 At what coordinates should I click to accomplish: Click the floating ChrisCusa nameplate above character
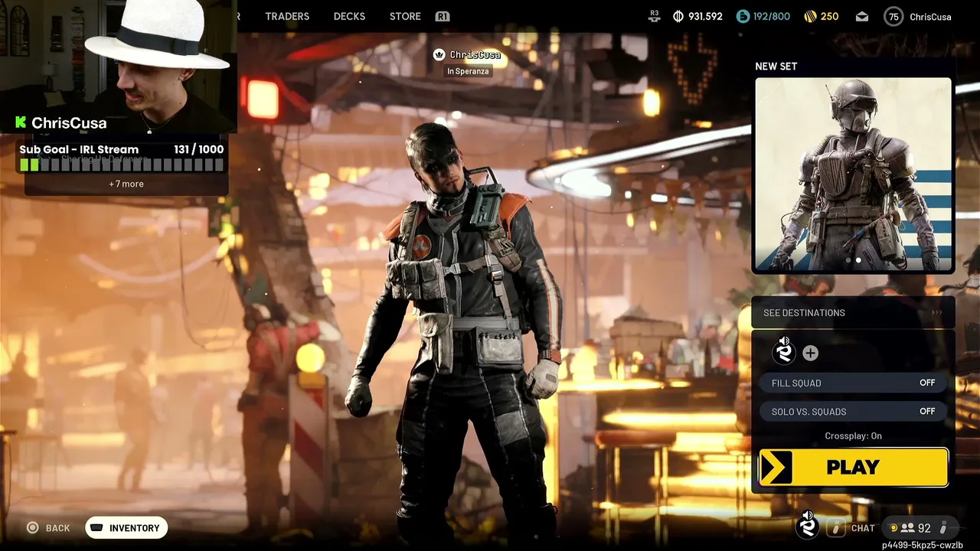[475, 54]
